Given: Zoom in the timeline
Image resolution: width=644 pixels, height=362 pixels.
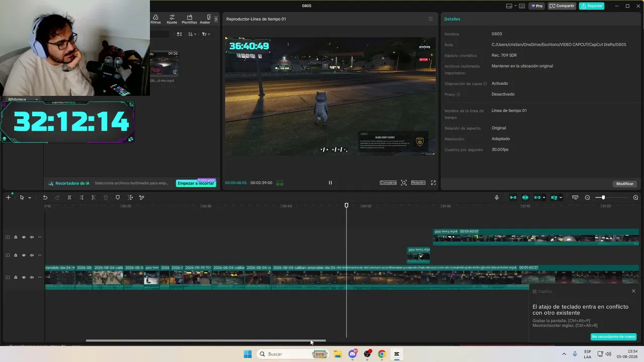Looking at the screenshot, I should [x=635, y=198].
